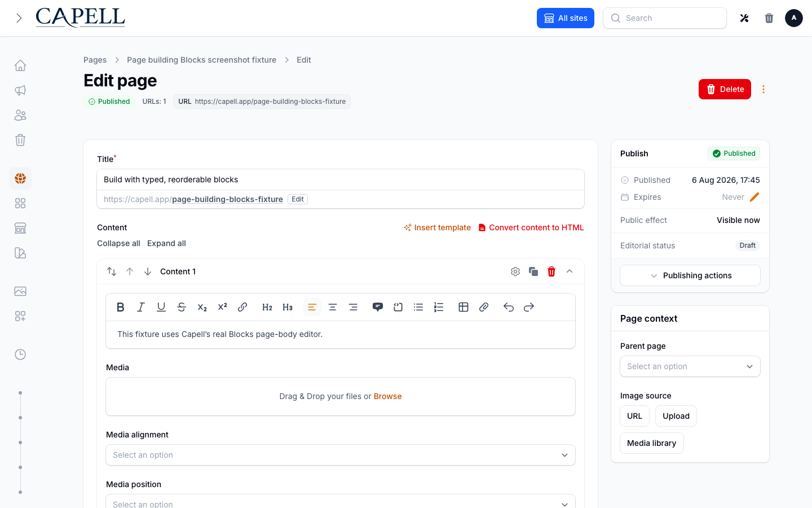Screen dimensions: 812x508
Task: Click the All sites button
Action: coord(566,18)
